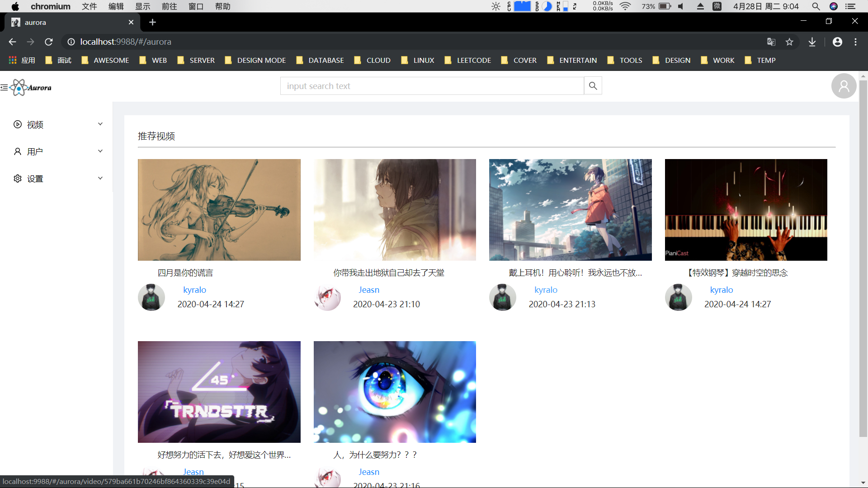Open the Chromium three-dot menu
Screen dimensions: 868x488
point(855,42)
